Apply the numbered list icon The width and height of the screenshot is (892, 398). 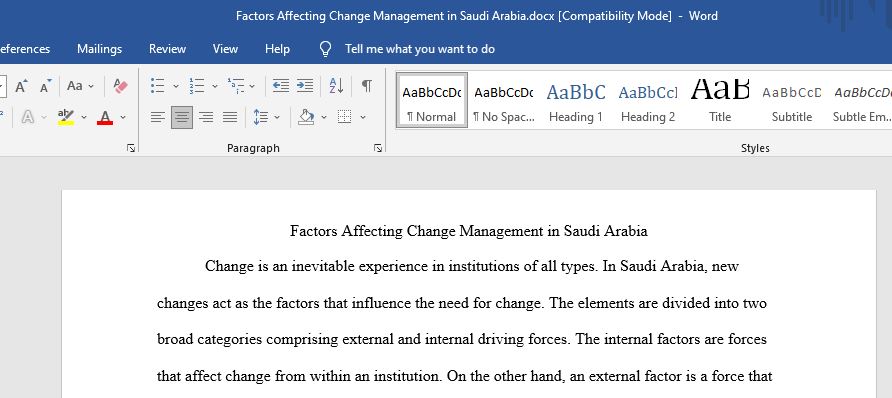coord(197,86)
